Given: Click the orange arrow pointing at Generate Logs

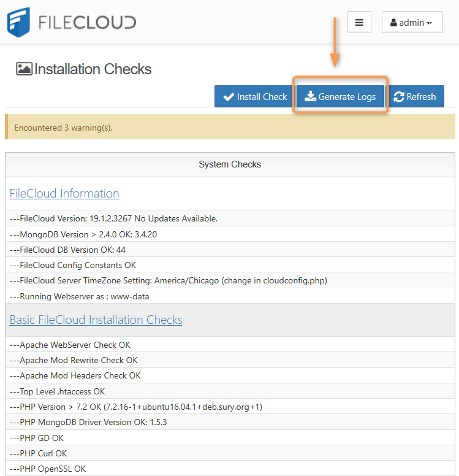Looking at the screenshot, I should (335, 43).
